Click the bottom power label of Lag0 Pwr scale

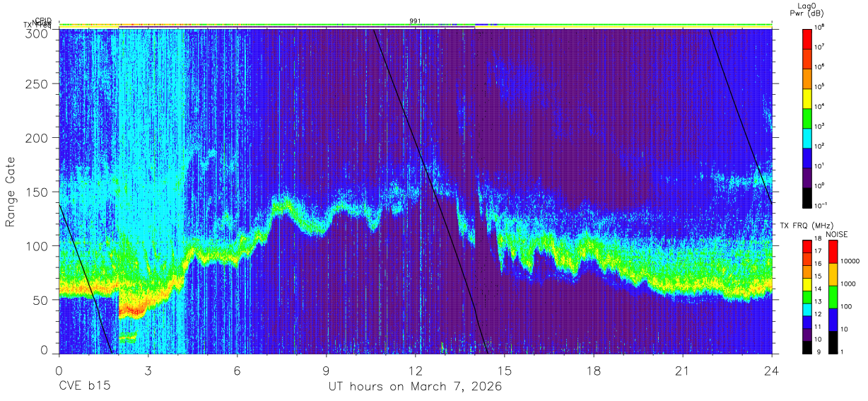822,205
